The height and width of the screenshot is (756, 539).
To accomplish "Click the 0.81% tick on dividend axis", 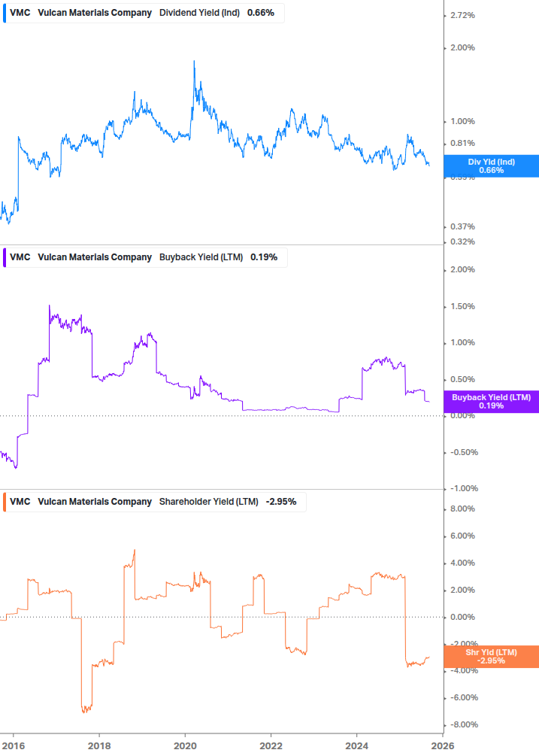I will [462, 143].
